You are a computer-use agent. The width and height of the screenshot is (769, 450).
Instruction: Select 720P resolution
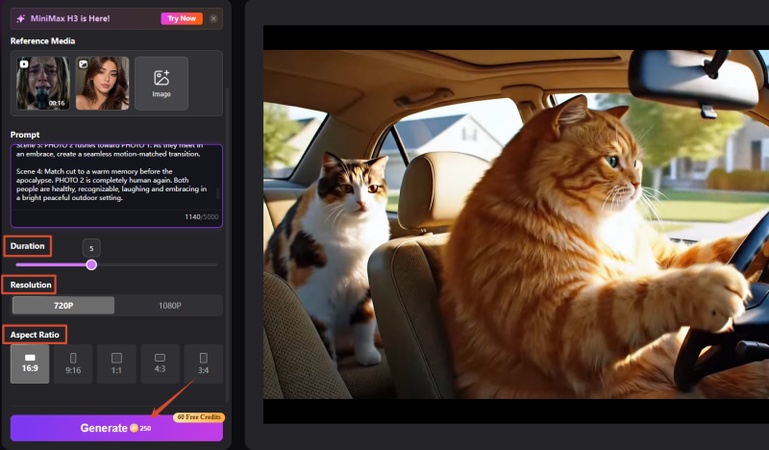[x=63, y=305]
